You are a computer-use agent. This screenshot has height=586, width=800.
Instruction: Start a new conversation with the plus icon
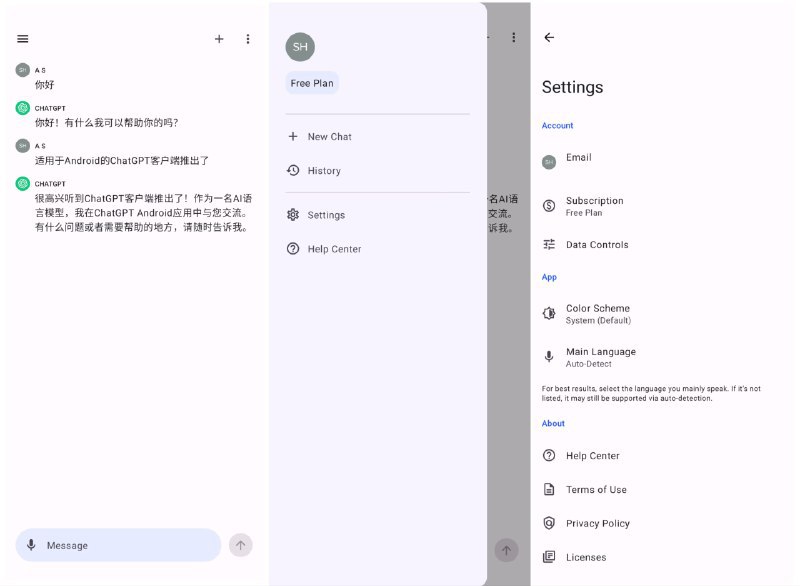[219, 39]
